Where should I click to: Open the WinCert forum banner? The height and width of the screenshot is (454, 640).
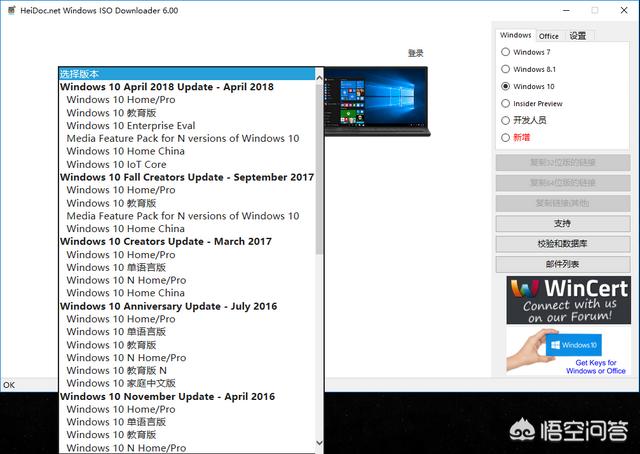[x=569, y=300]
